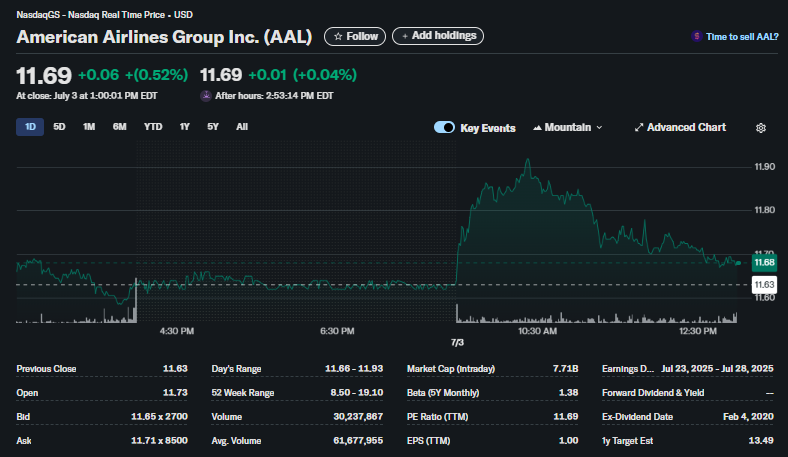Image resolution: width=788 pixels, height=457 pixels.
Task: Click the 10:30 AM axis label
Action: (x=537, y=331)
